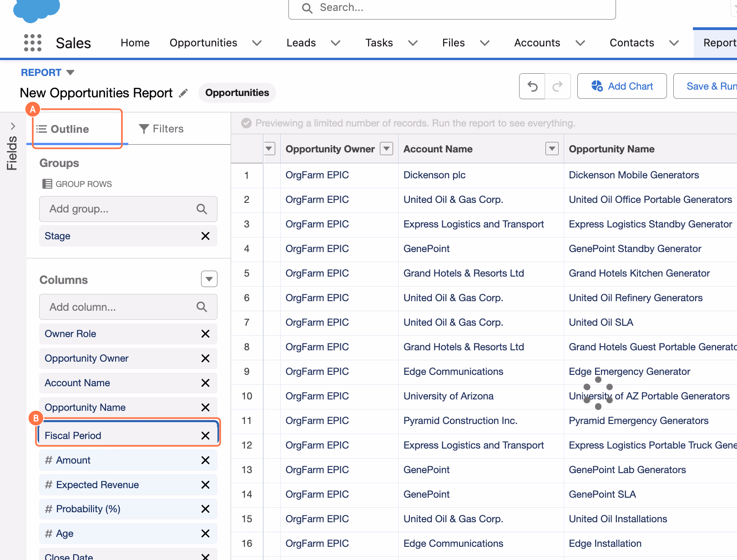Click 'United Oil SLA' opportunity cell
This screenshot has width=737, height=560.
[x=601, y=323]
